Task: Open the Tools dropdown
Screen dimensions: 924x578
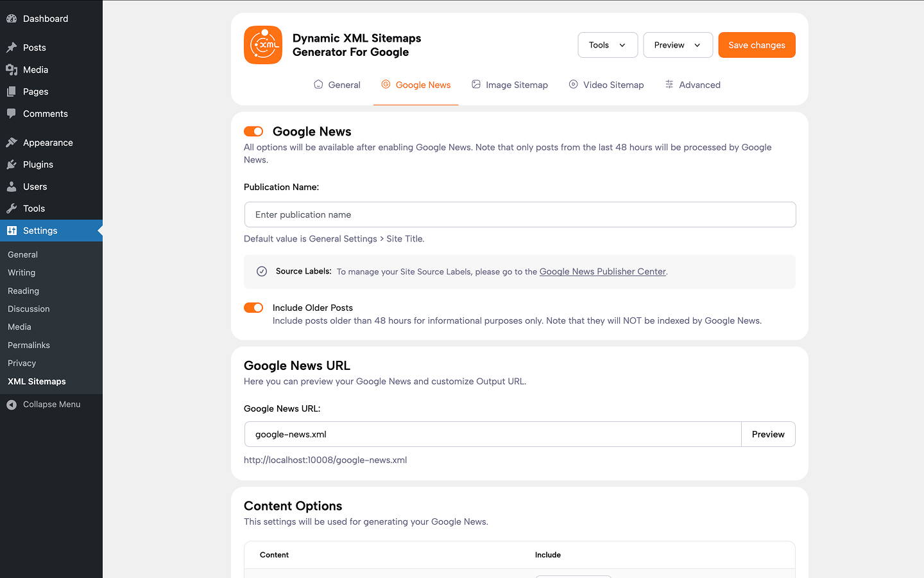Action: click(x=607, y=45)
